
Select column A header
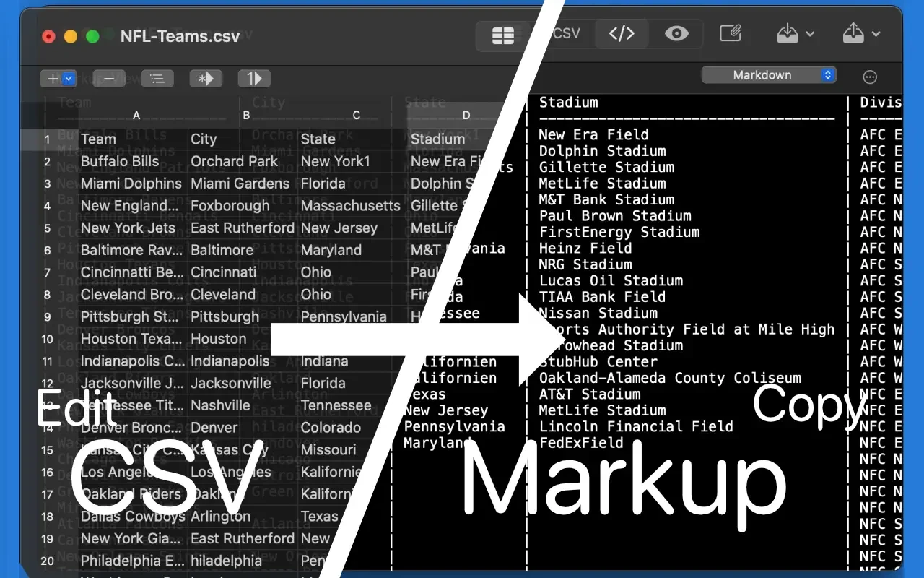[x=136, y=115]
